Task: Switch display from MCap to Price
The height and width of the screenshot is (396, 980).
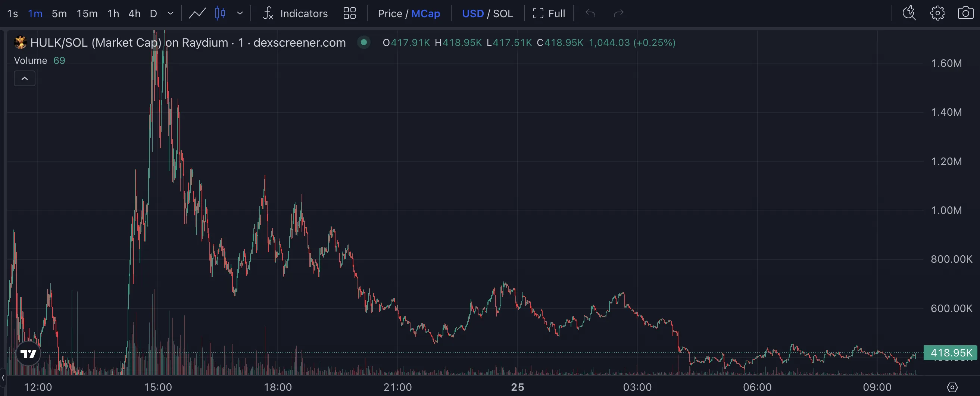Action: (390, 13)
